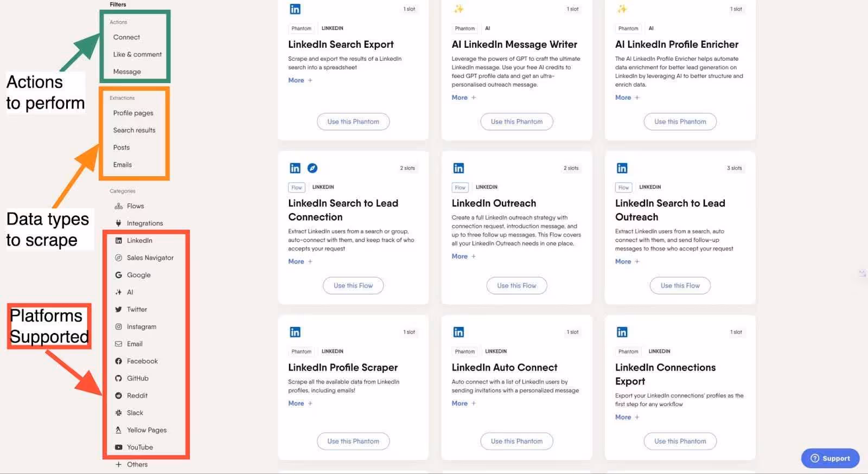The width and height of the screenshot is (868, 474).
Task: Click the Google G icon in sidebar
Action: 118,275
